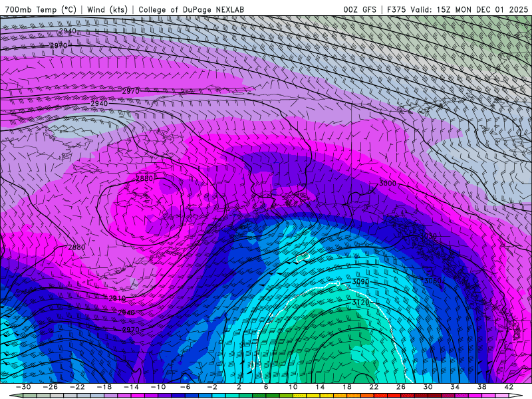Click the 2 colorbar scale value
532x399 pixels.
239,387
